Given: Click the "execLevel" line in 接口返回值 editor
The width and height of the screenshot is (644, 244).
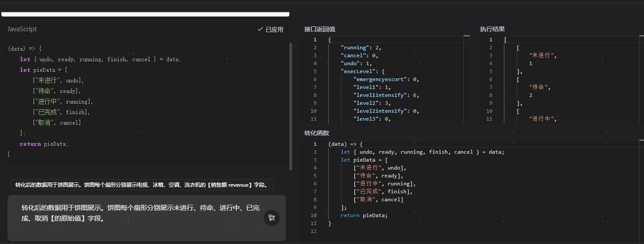Looking at the screenshot, I should (362, 71).
